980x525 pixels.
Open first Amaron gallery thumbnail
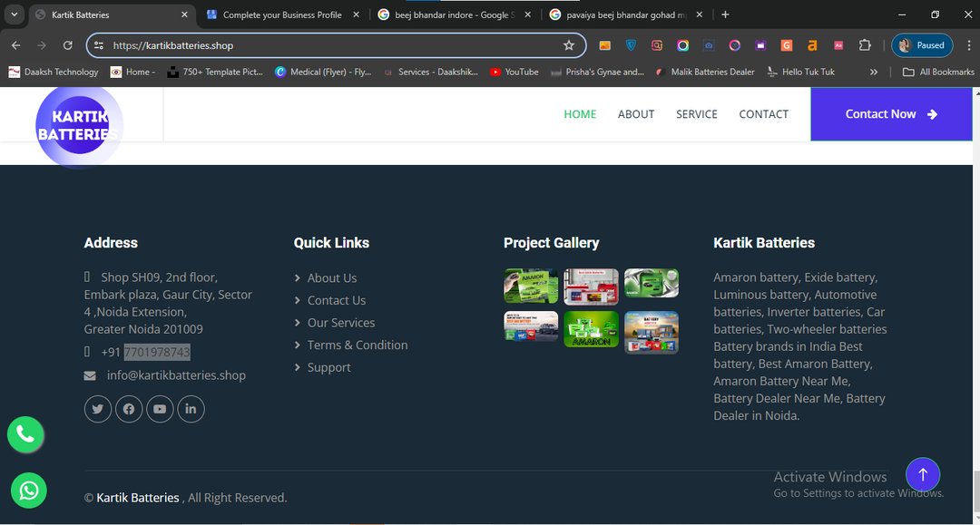531,287
